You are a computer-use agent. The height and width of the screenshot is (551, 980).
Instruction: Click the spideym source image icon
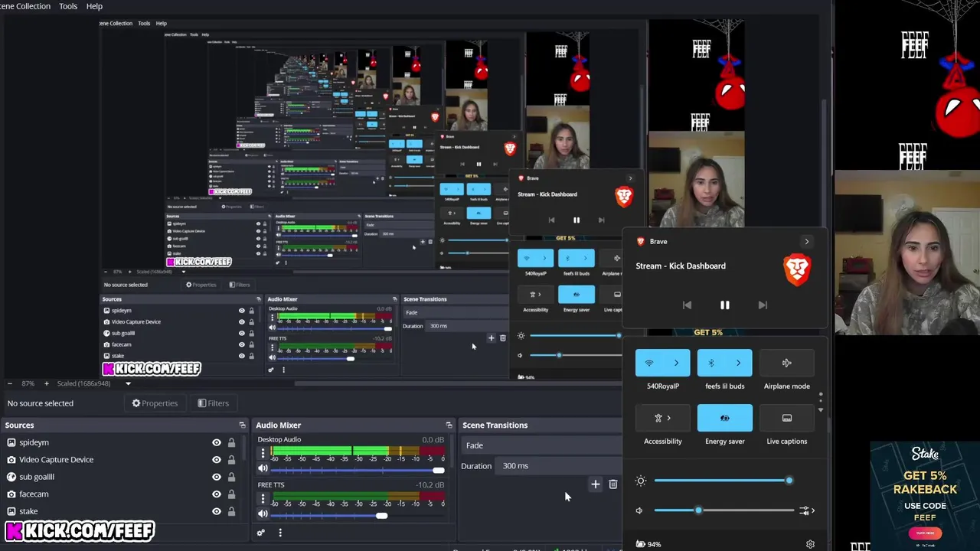tap(11, 442)
